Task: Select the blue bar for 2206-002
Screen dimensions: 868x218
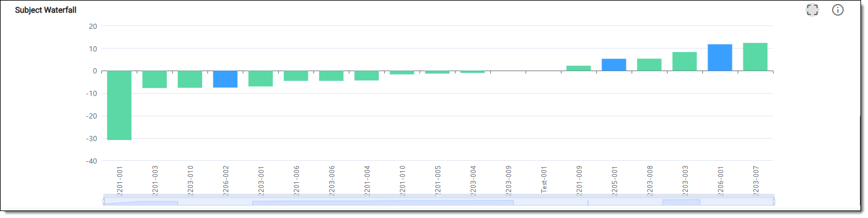Action: click(x=225, y=79)
